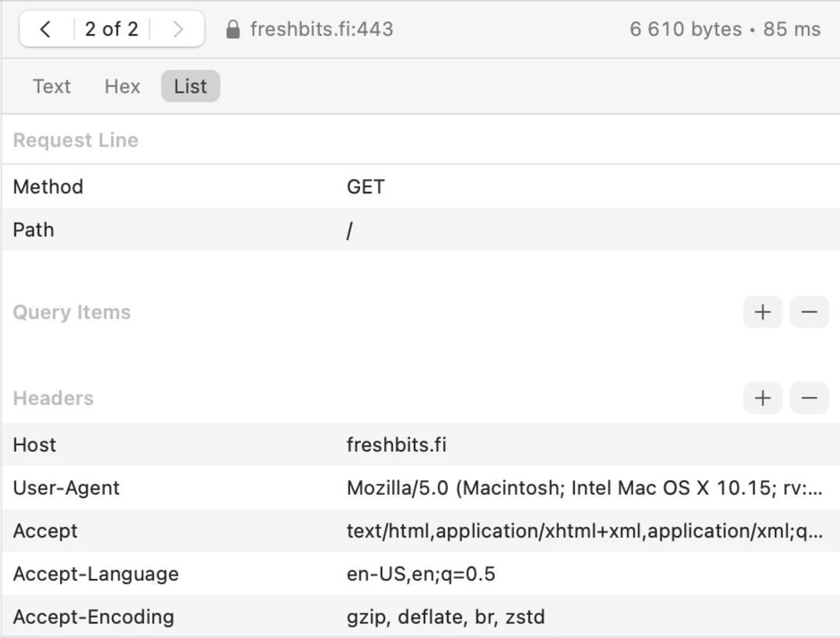Select the Accept-Encoding header name
This screenshot has width=840, height=638.
(x=93, y=617)
